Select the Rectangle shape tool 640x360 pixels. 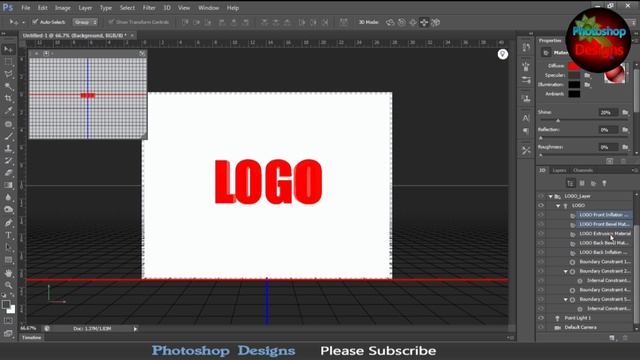coord(8,260)
